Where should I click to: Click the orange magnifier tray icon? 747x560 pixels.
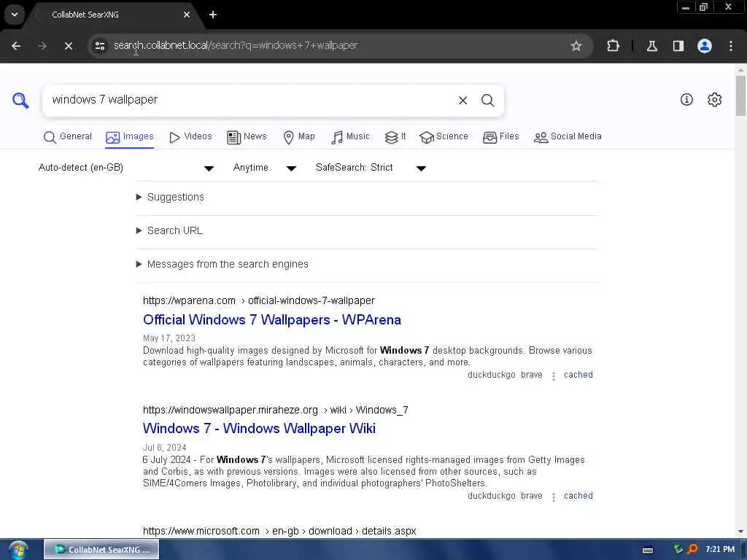692,549
